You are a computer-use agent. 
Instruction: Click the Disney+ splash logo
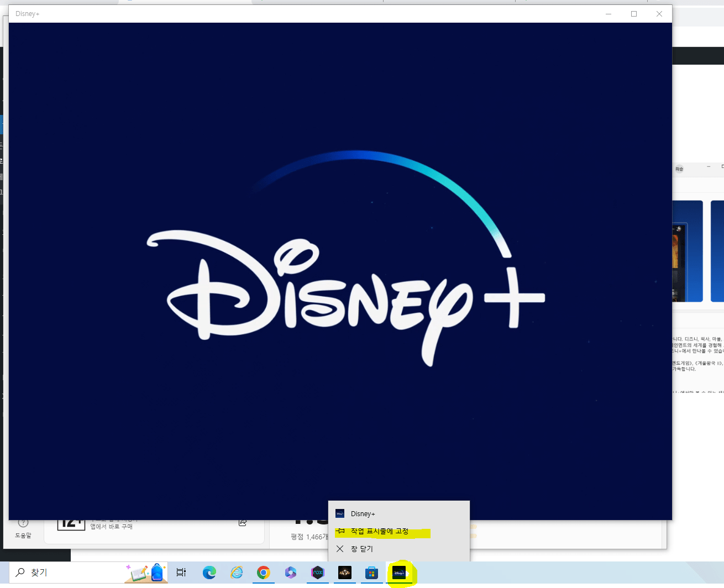click(x=346, y=259)
